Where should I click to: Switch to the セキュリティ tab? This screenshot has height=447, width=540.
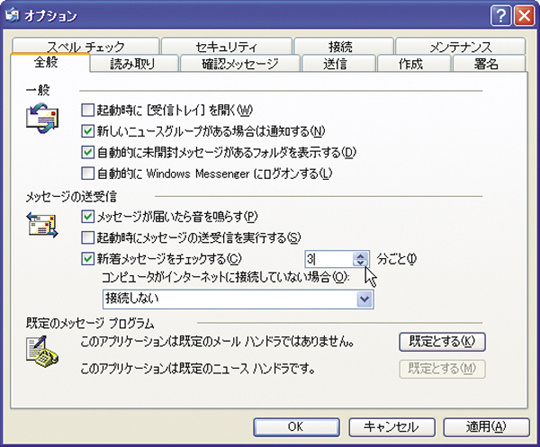point(227,46)
